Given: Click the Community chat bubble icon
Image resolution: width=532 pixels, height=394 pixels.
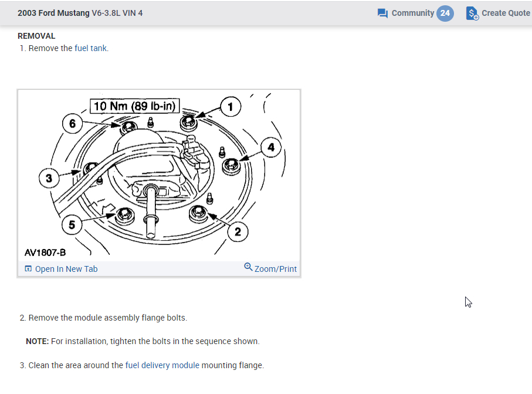Looking at the screenshot, I should point(383,13).
